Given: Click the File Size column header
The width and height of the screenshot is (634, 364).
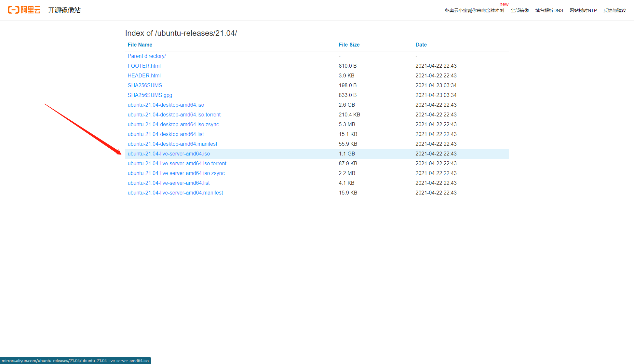Looking at the screenshot, I should click(349, 45).
